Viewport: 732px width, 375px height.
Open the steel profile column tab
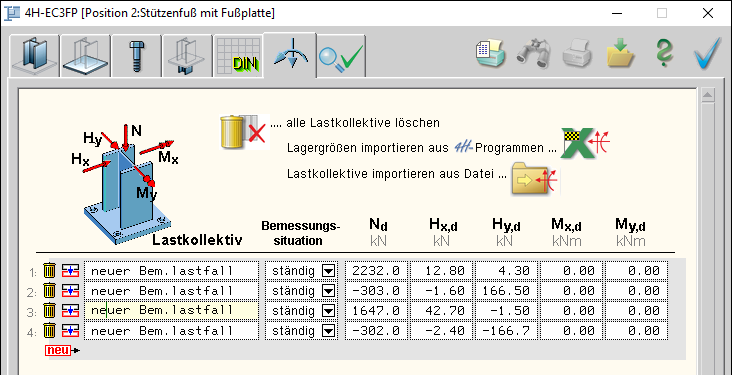[x=34, y=56]
